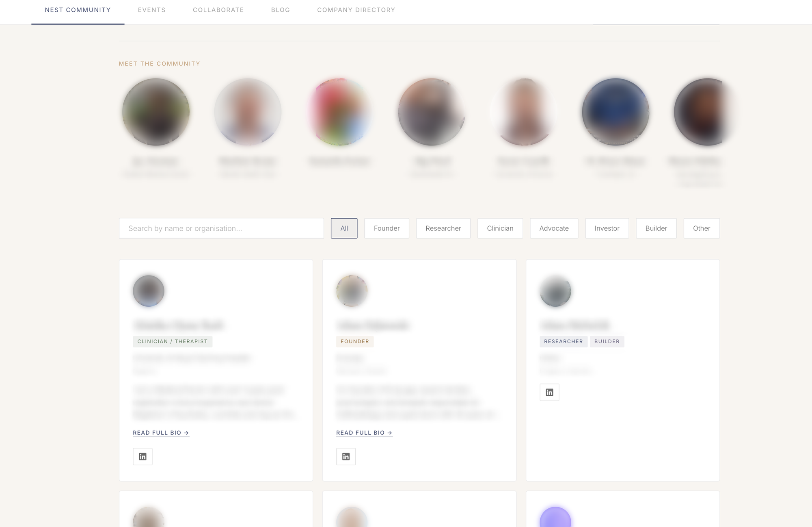Viewport: 812px width, 527px height.
Task: Open the Events tab
Action: (152, 10)
